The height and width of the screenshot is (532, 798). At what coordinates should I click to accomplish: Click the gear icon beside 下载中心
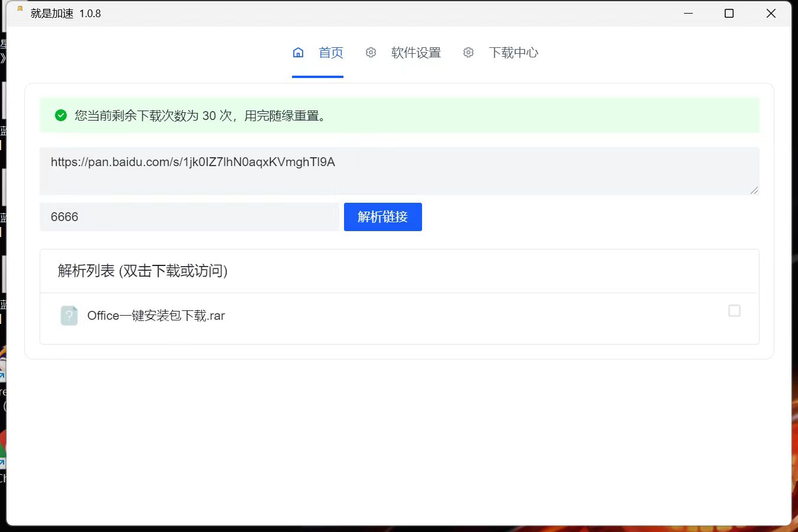point(468,53)
